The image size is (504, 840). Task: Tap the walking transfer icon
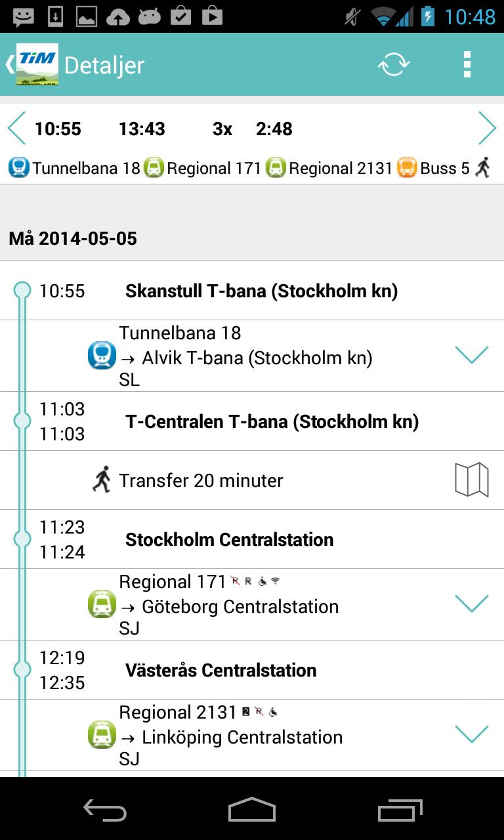102,480
